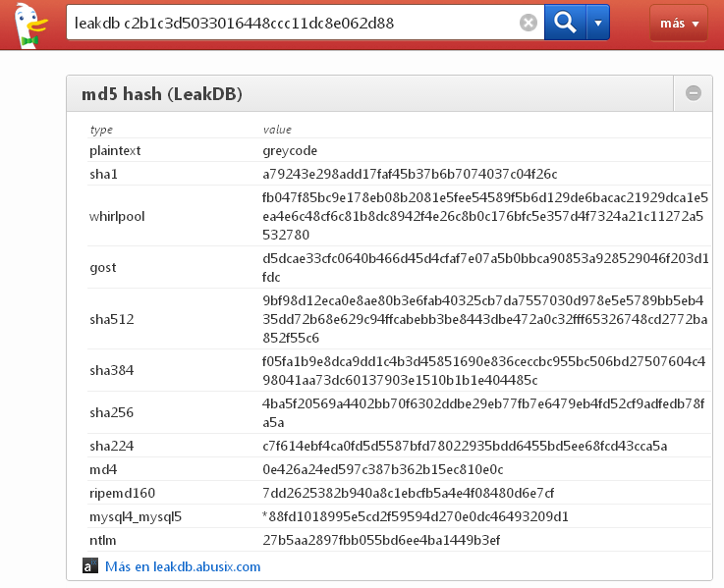Click the 'md5 hash (LeakDB)' heading
Viewport: 724px width, 588px height.
tap(162, 93)
